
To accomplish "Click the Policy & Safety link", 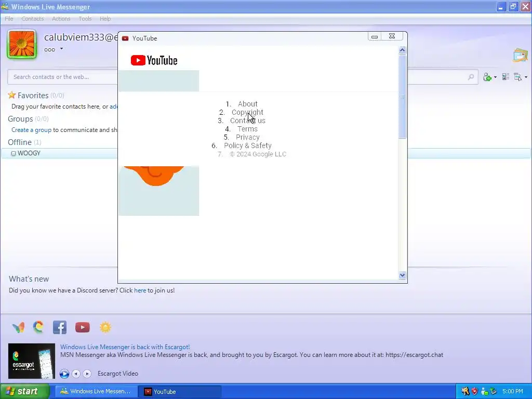I will click(x=248, y=145).
